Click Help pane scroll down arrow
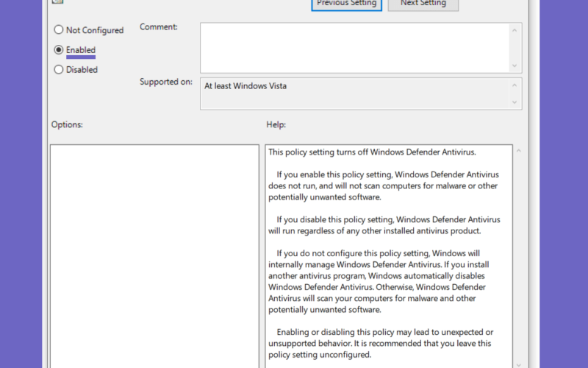 click(x=519, y=364)
